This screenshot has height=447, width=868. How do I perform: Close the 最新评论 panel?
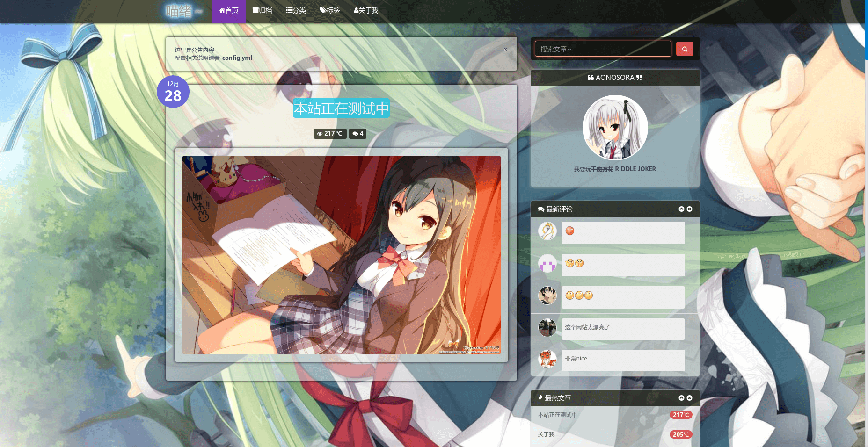tap(689, 209)
